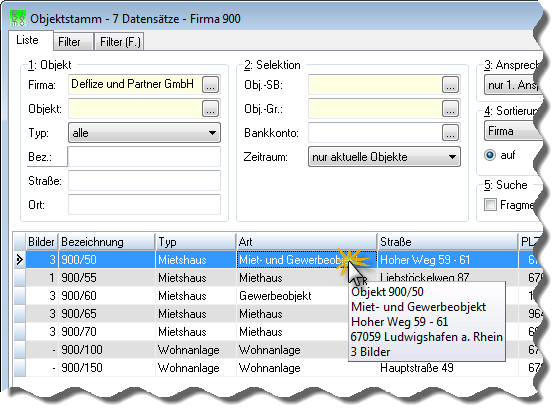
Task: Focus the Obj.-Gr. input field
Action: [375, 109]
